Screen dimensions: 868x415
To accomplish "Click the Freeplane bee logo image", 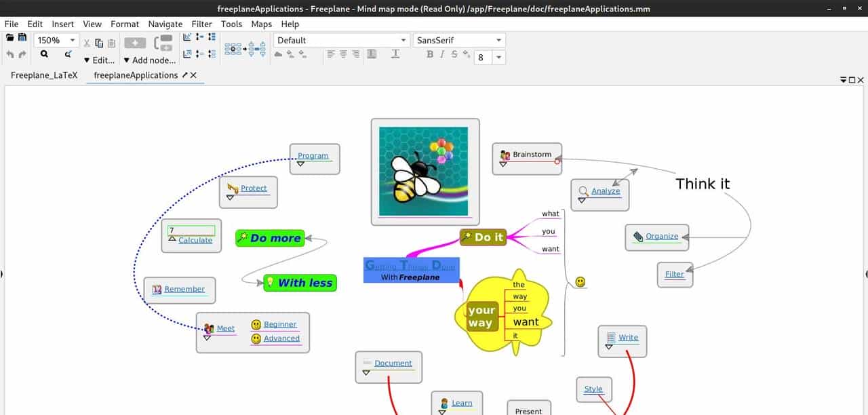I will [424, 172].
